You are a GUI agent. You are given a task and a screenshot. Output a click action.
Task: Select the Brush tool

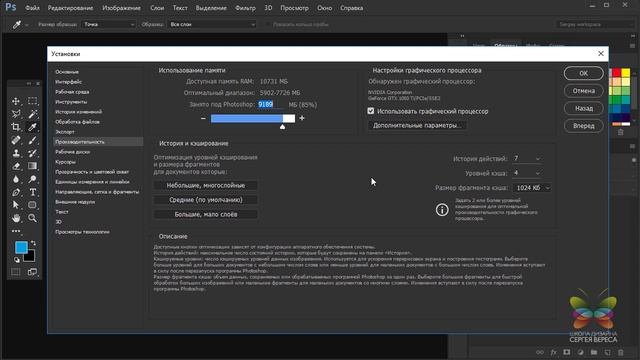(32, 140)
